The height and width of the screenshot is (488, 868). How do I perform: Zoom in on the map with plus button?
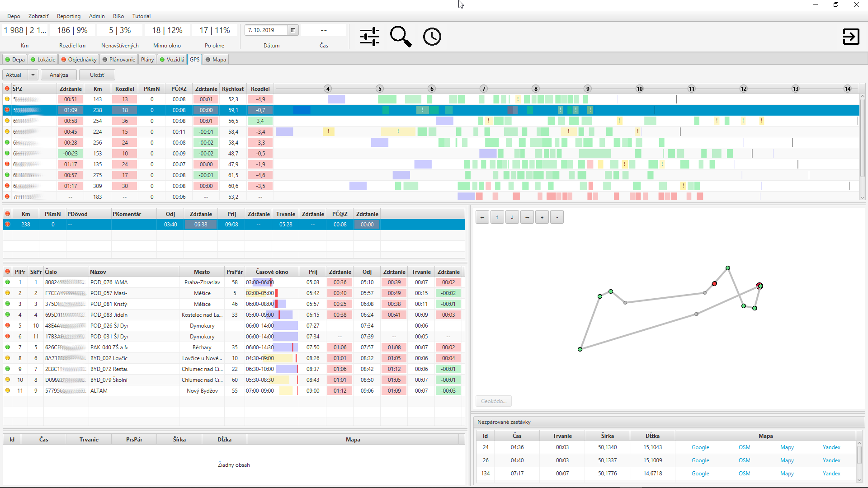[x=542, y=217]
